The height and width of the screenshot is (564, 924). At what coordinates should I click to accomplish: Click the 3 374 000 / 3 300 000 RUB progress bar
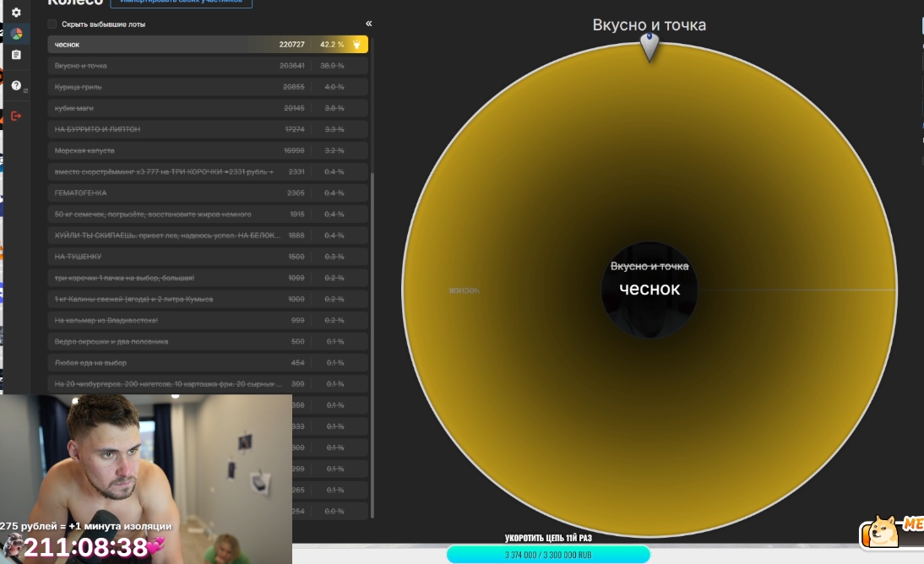pyautogui.click(x=548, y=555)
